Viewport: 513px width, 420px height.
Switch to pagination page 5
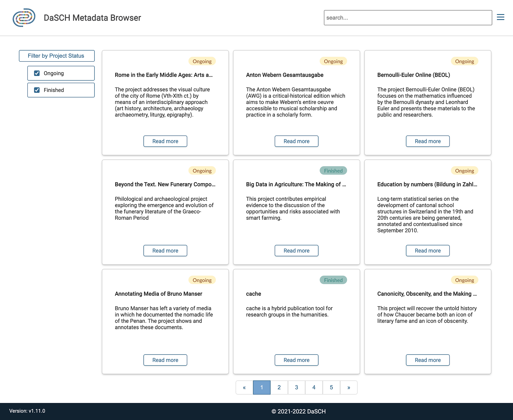click(x=331, y=388)
